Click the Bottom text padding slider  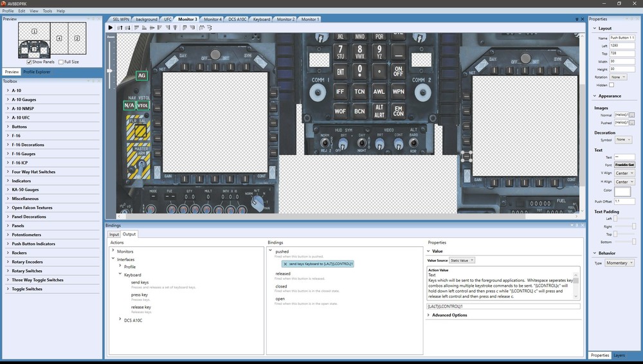tap(624, 242)
